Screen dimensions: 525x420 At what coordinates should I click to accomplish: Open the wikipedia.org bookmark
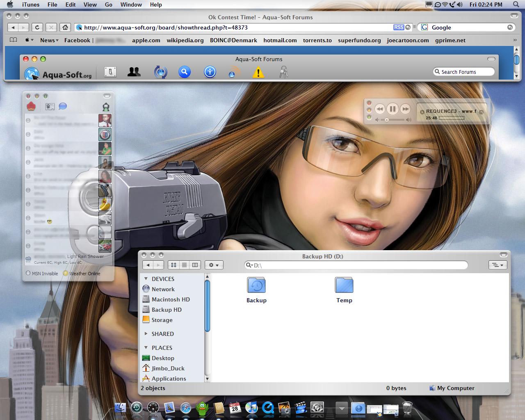(x=185, y=40)
